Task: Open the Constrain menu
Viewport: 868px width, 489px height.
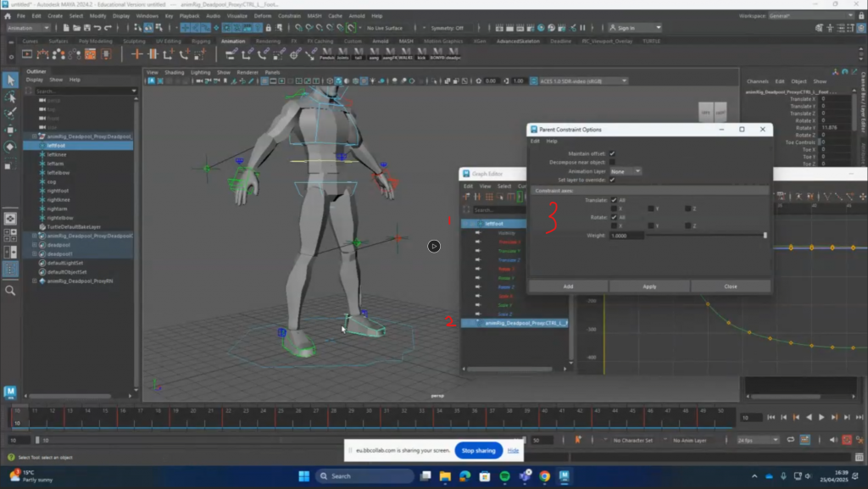Action: click(289, 16)
